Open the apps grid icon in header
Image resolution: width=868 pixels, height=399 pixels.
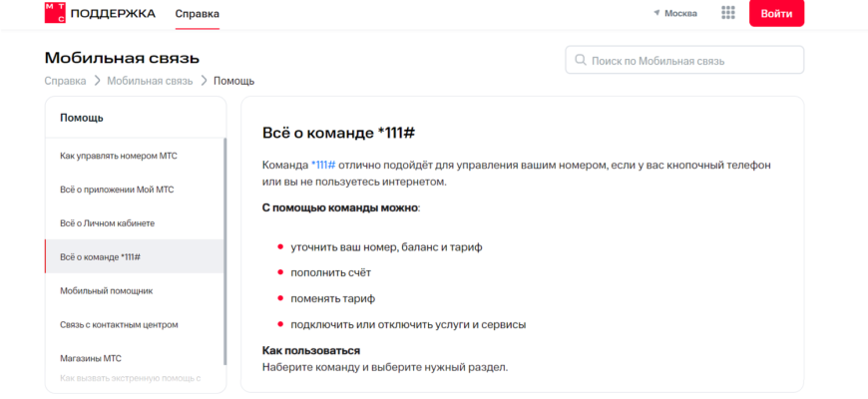[x=728, y=13]
